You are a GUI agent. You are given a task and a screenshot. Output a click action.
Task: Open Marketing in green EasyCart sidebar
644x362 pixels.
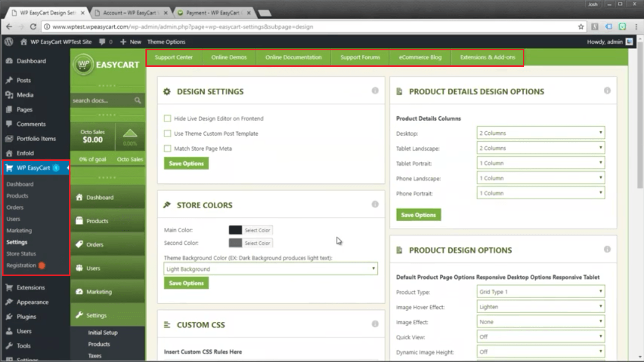point(108,292)
